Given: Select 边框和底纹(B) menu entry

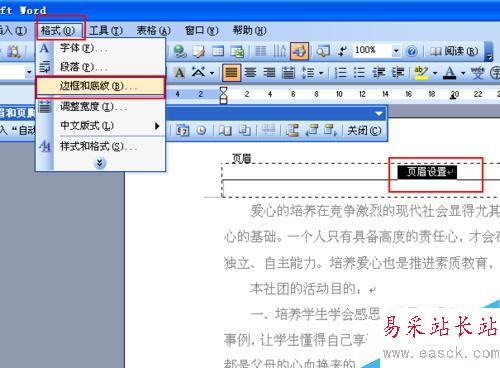Looking at the screenshot, I should click(100, 86).
